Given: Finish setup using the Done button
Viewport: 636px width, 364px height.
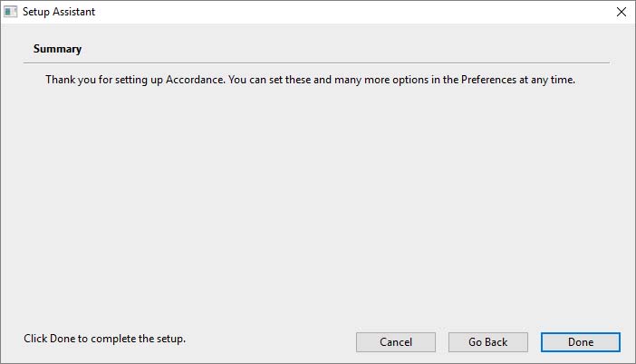Looking at the screenshot, I should click(581, 342).
